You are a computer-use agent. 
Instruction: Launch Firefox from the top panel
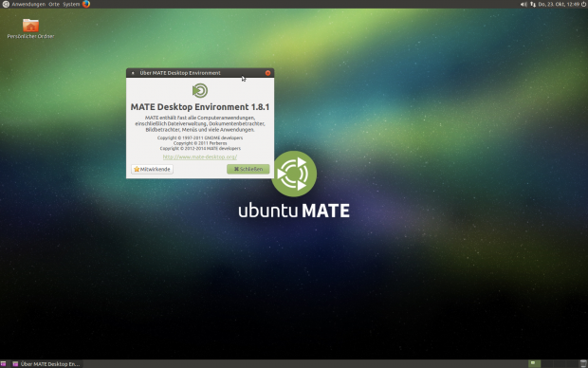(86, 4)
